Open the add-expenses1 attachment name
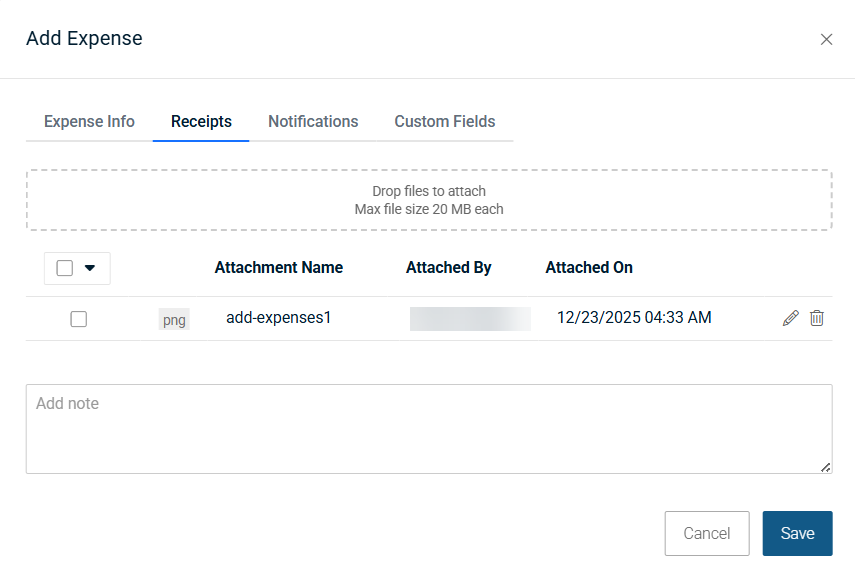855x582 pixels. coord(278,318)
